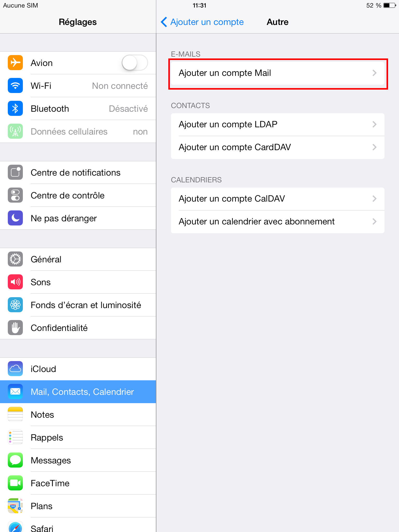Tap Ajouter un compte CardDAV
The image size is (399, 532).
point(277,147)
